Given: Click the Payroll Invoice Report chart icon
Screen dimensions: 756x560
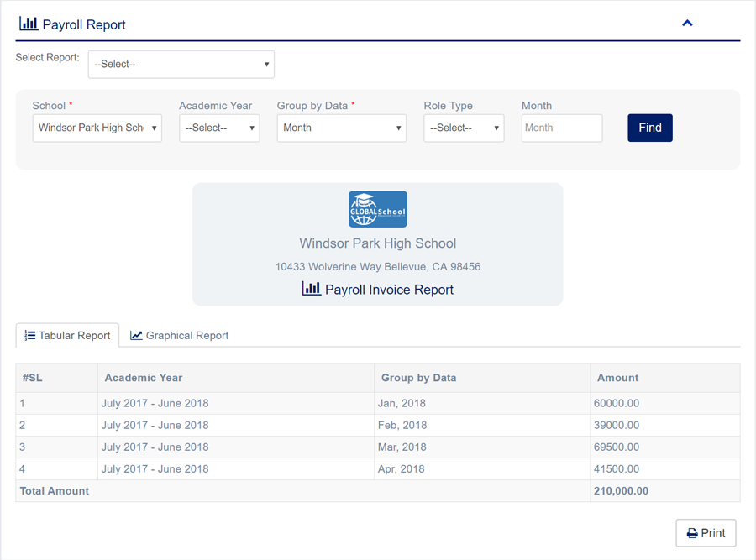Looking at the screenshot, I should pyautogui.click(x=312, y=289).
